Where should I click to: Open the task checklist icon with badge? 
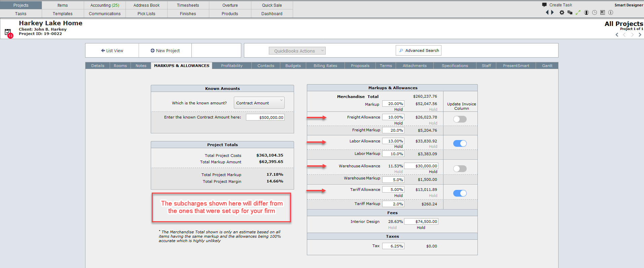point(8,33)
